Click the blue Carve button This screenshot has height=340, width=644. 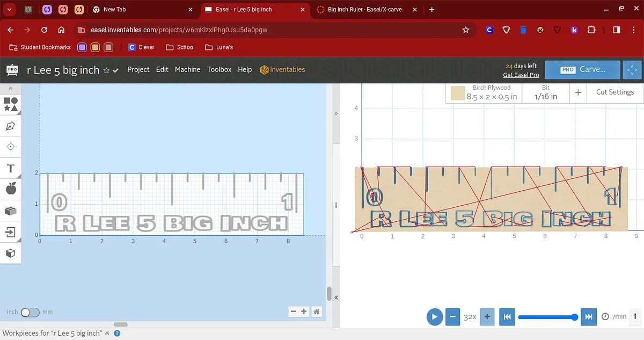(x=583, y=70)
